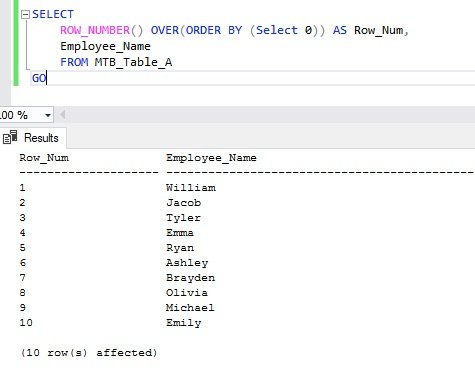Image resolution: width=475 pixels, height=370 pixels.
Task: Collapse the SELECT statement outline block
Action: point(25,14)
